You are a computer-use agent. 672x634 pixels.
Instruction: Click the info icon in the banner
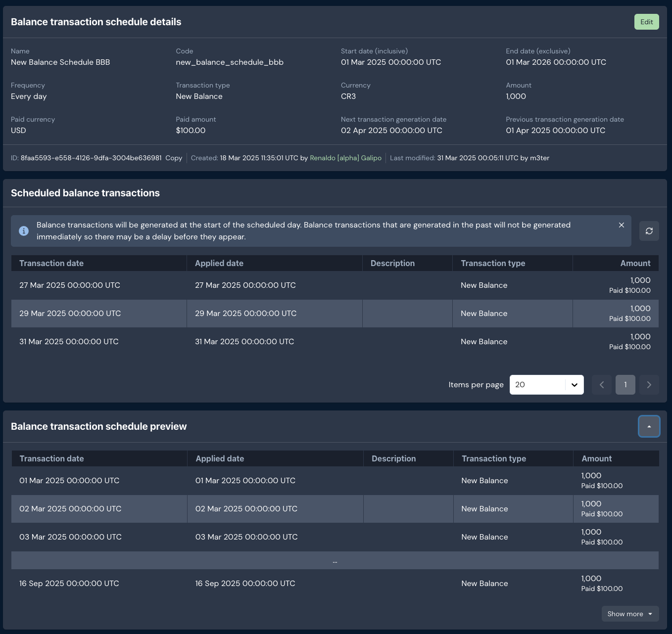coord(24,231)
